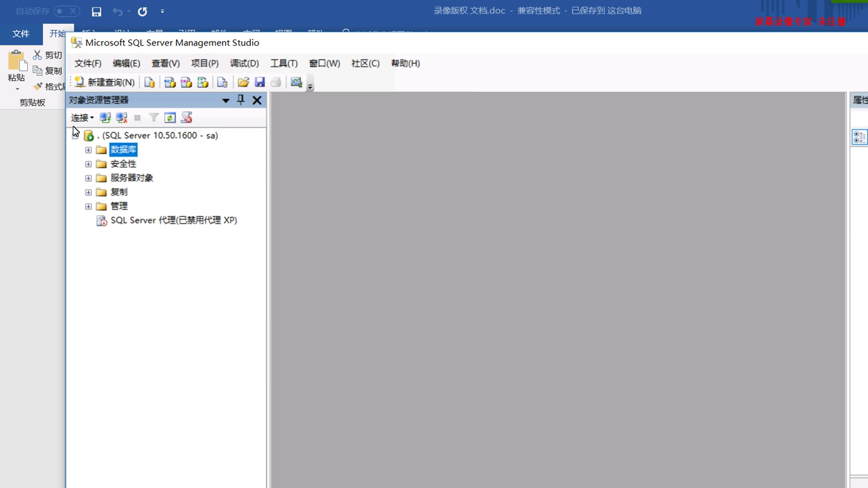Expand the 安全性 folder node
The image size is (868, 488).
pyautogui.click(x=88, y=164)
